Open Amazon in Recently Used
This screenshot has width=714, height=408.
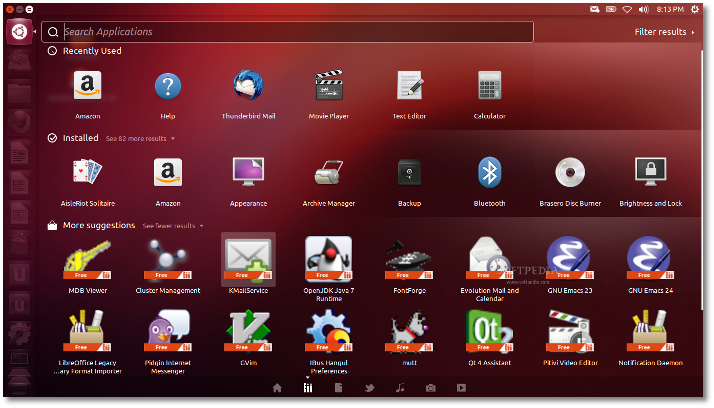[x=87, y=86]
